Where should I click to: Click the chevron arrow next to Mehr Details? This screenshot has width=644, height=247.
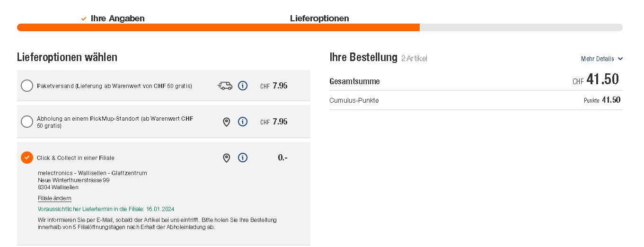tap(620, 59)
